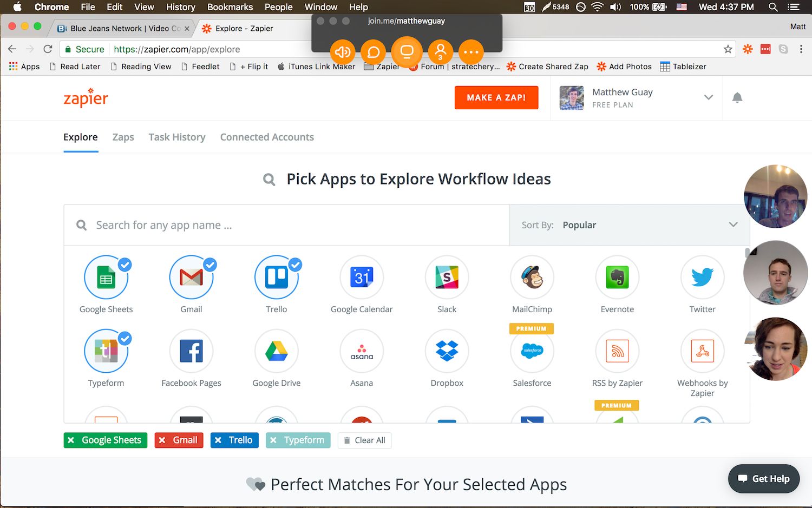Select the MailChimp app icon
Viewport: 812px width, 508px height.
tap(532, 278)
